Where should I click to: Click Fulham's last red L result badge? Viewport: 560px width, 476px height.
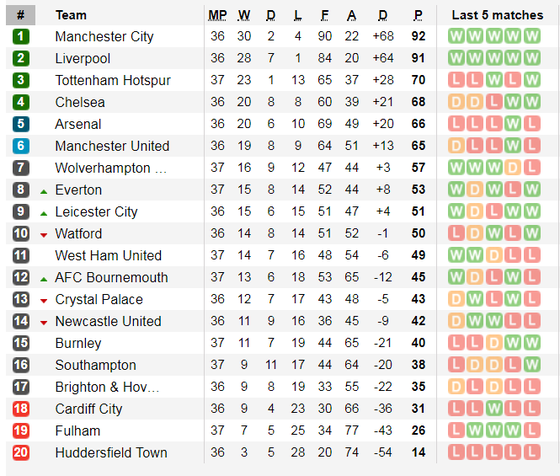point(532,430)
